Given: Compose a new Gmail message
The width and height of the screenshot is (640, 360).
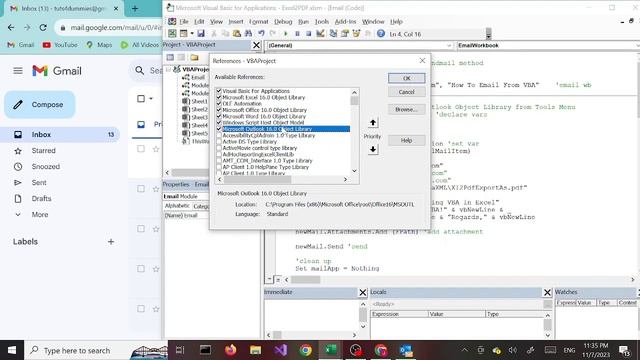Looking at the screenshot, I should point(40,104).
